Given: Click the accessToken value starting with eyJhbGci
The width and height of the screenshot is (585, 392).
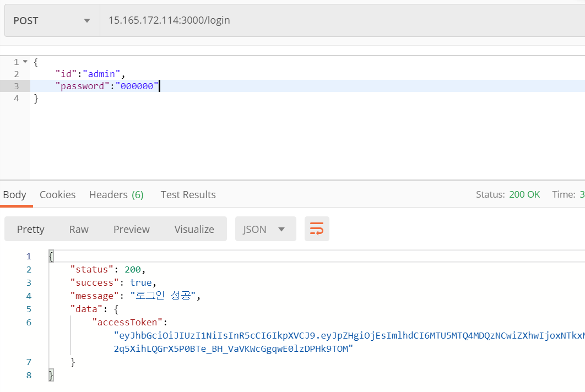Looking at the screenshot, I should coord(349,336).
